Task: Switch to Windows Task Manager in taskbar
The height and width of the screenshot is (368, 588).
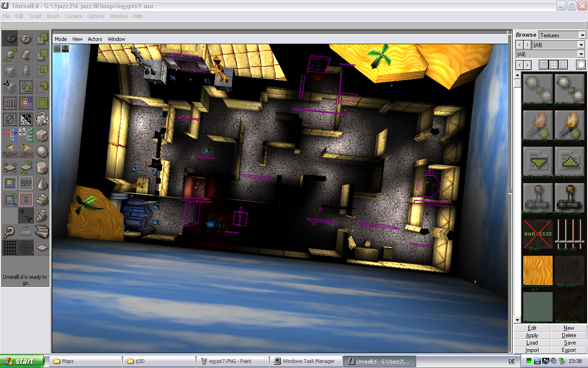Action: 306,361
